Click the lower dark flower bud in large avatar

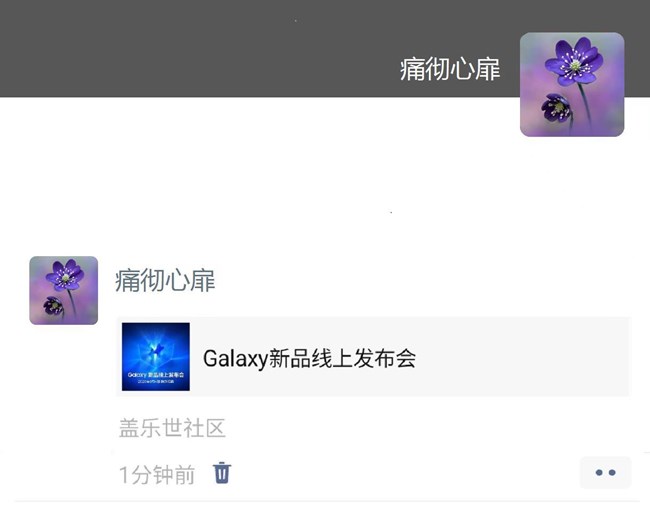[556, 108]
